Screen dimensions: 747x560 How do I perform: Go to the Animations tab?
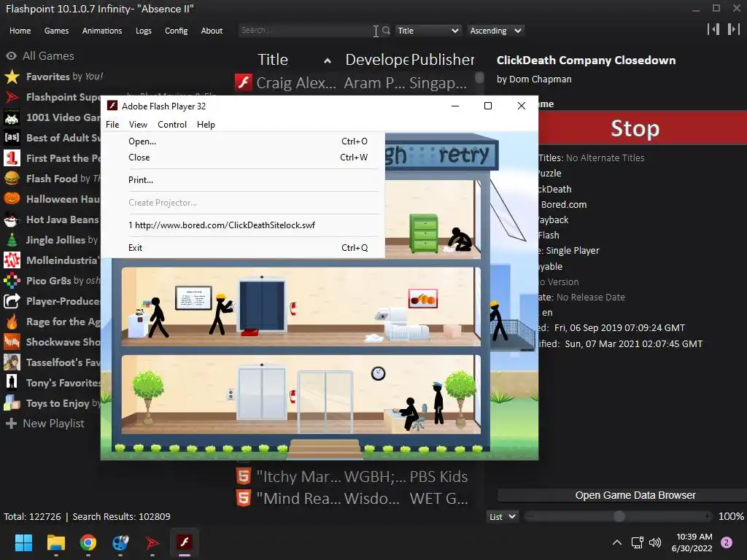(x=102, y=31)
